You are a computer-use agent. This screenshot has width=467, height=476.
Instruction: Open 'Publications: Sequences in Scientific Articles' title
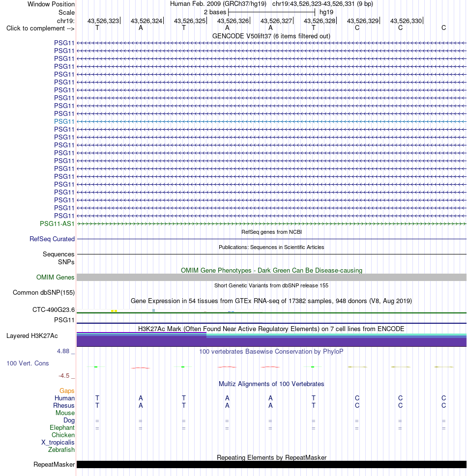click(x=271, y=247)
